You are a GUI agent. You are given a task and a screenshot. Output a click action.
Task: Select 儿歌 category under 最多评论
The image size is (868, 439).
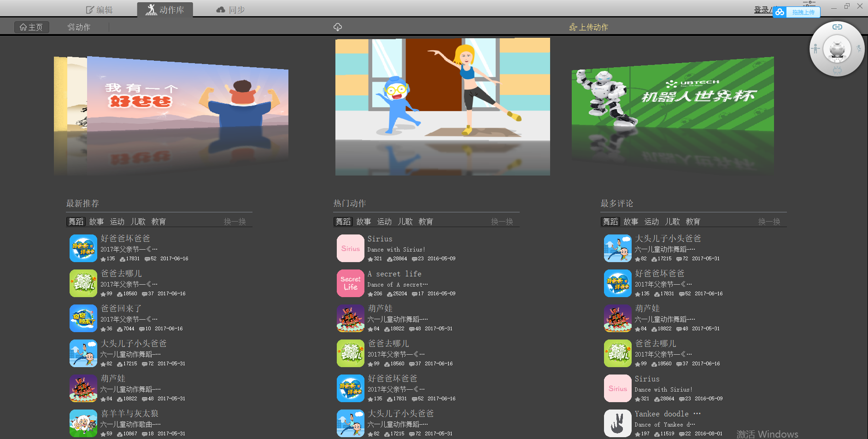[673, 222]
